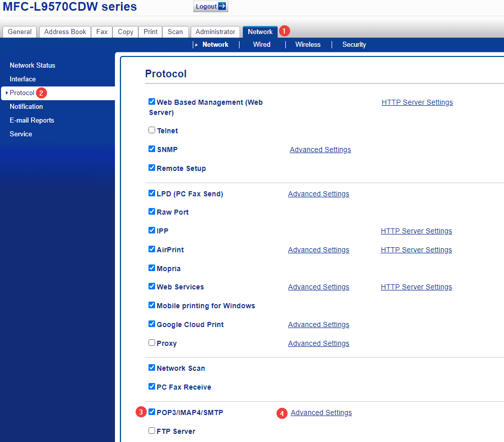
Task: Enable the Proxy checkbox
Action: [152, 343]
